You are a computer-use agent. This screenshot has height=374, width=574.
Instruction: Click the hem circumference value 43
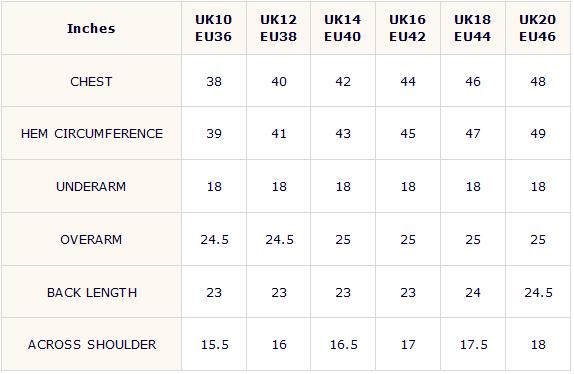pyautogui.click(x=343, y=134)
